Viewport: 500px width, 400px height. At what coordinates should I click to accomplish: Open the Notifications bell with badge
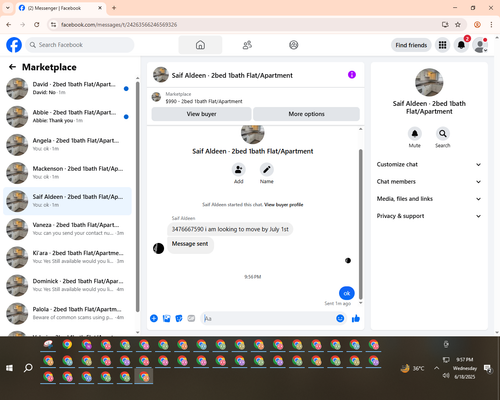tap(461, 45)
